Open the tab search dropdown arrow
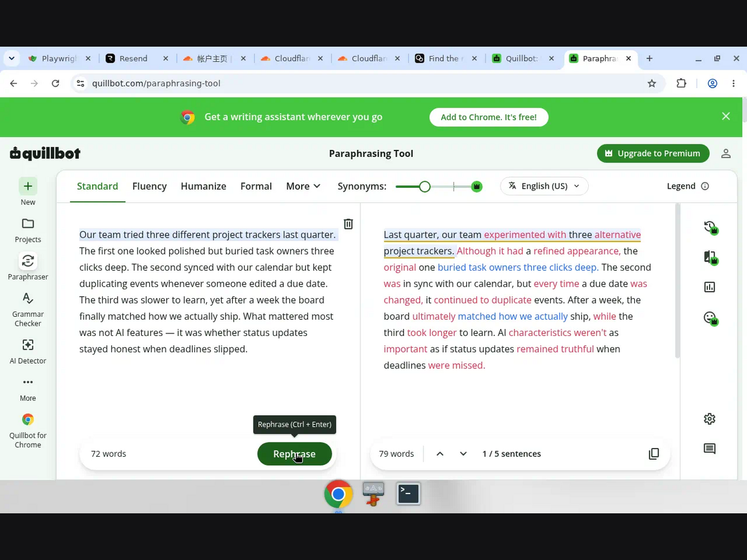This screenshot has height=560, width=747. [11, 58]
